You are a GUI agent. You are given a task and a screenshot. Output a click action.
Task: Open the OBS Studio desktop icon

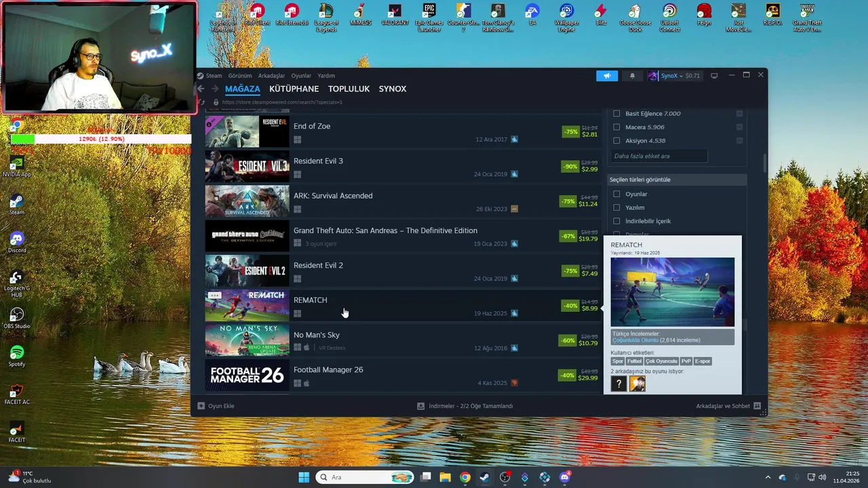tap(17, 319)
